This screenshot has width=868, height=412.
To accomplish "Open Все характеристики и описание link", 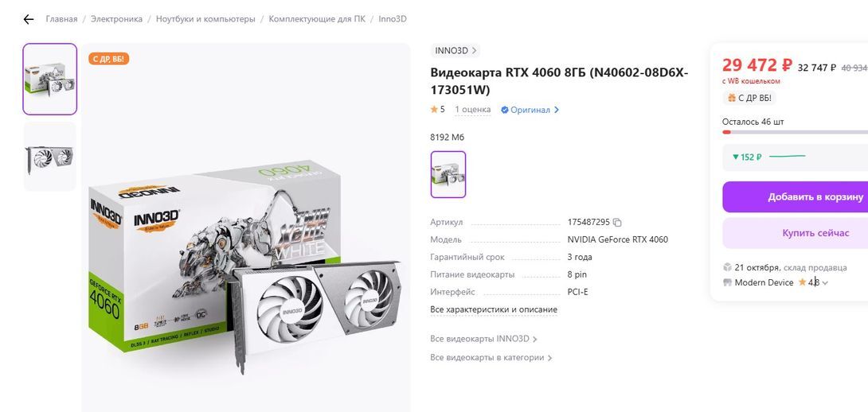I will pos(494,309).
